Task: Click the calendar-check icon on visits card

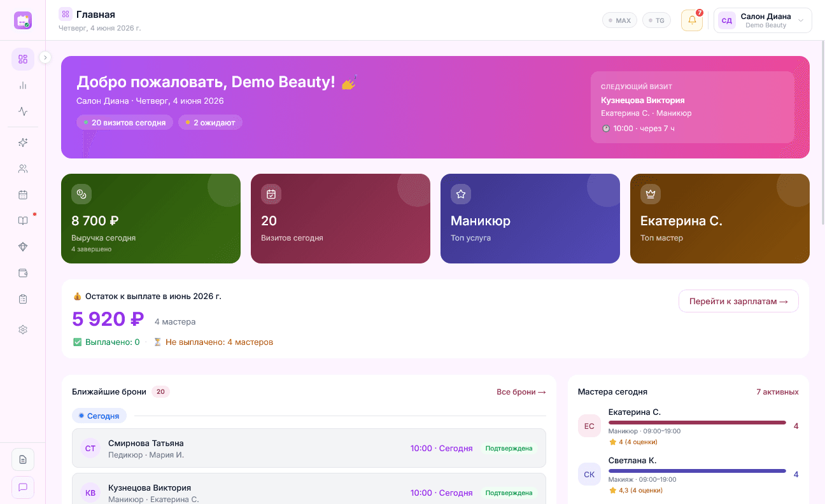Action: click(x=271, y=194)
